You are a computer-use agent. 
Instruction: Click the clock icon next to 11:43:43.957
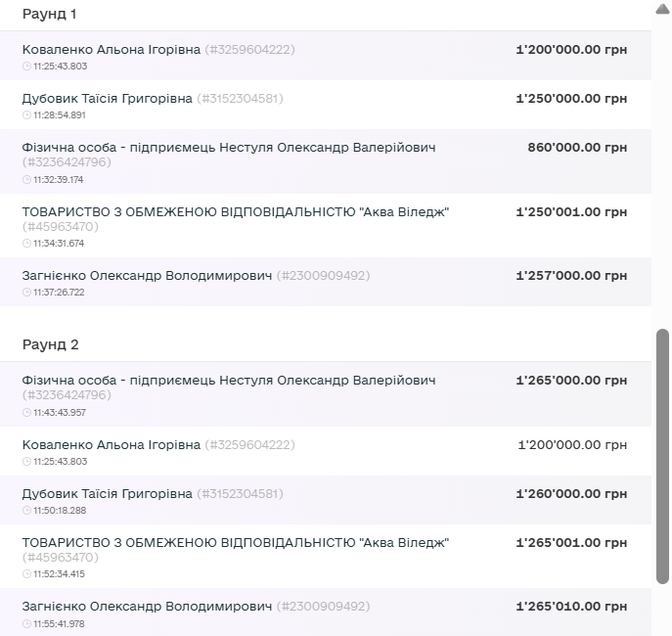(26, 413)
